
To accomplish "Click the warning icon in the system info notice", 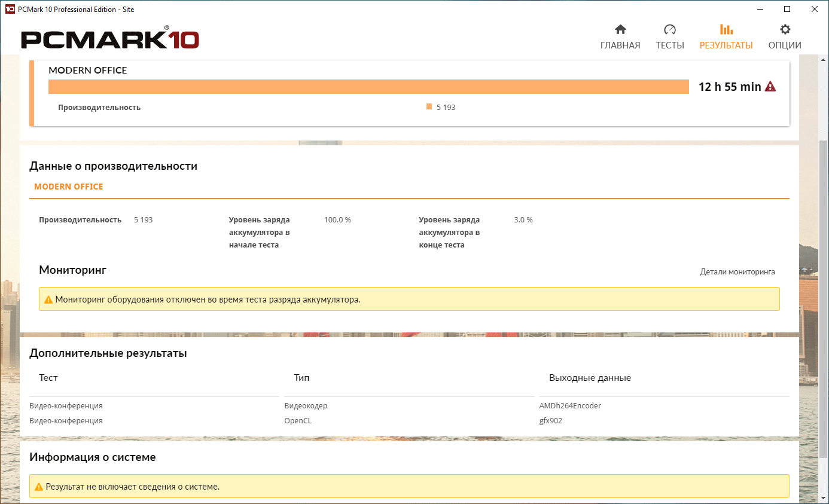I will 39,487.
